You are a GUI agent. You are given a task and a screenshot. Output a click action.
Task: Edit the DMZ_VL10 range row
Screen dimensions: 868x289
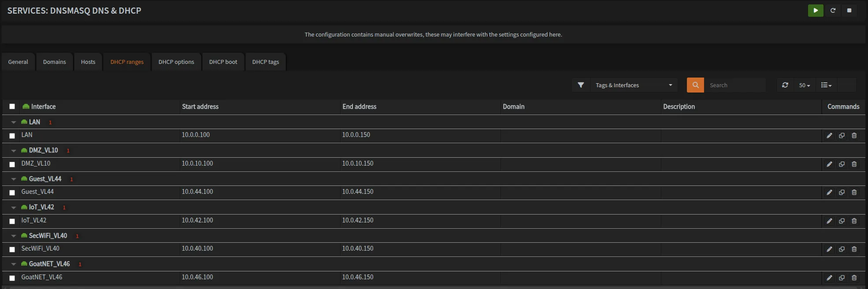829,164
